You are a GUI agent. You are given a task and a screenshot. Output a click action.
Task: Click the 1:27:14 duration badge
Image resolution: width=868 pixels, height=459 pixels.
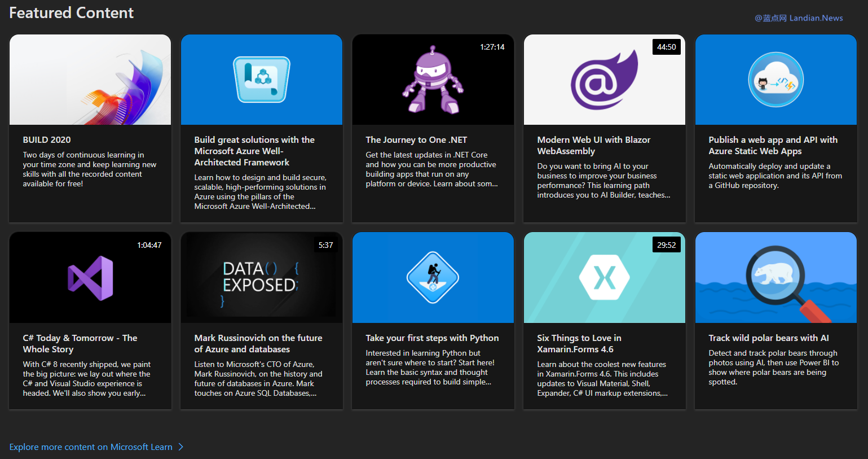click(492, 47)
